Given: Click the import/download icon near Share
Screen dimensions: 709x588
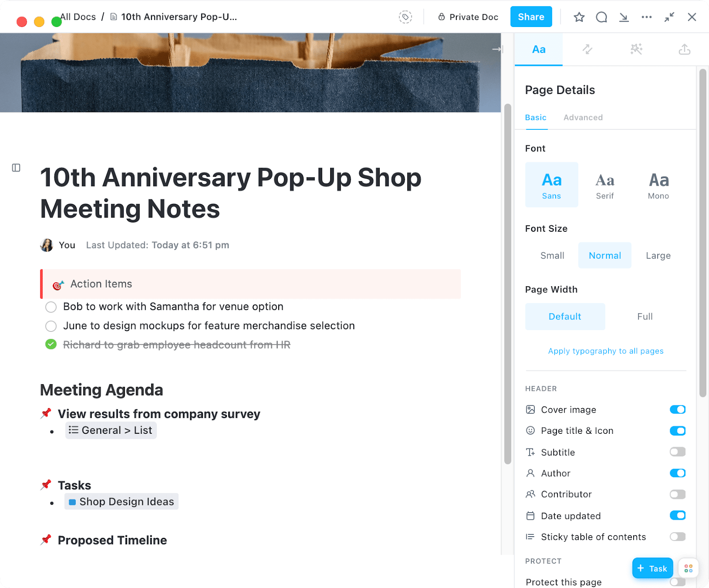Looking at the screenshot, I should coord(624,17).
